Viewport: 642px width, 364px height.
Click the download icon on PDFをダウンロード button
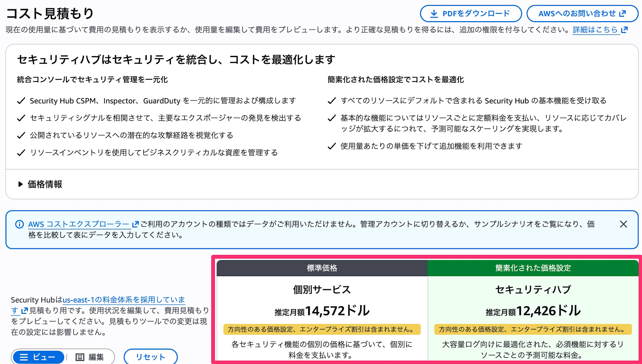tap(434, 13)
